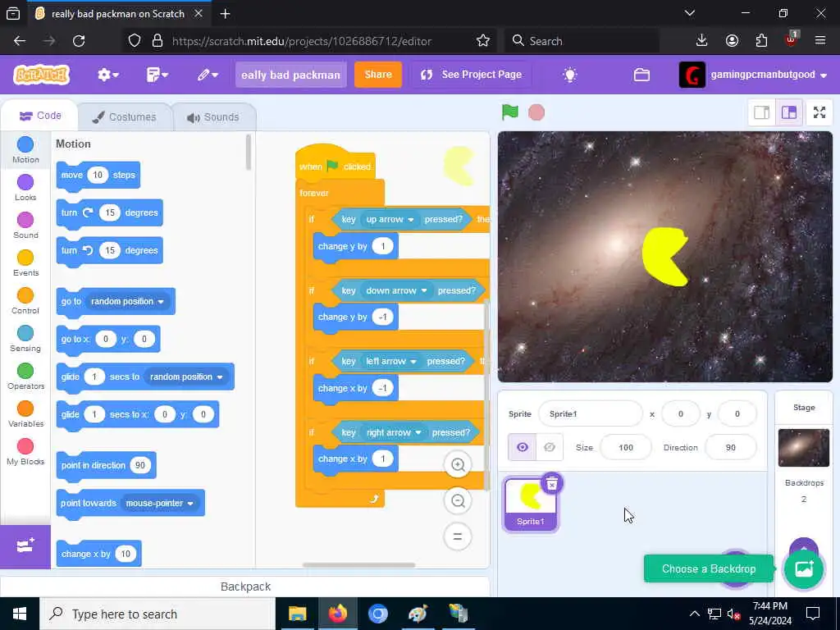Click the green flag to run project
The image size is (840, 630).
coord(509,112)
